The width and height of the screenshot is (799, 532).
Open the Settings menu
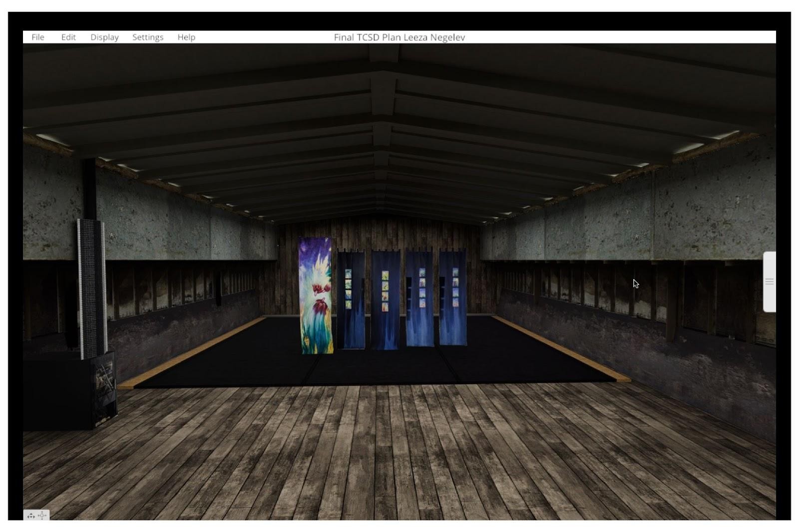click(x=148, y=37)
